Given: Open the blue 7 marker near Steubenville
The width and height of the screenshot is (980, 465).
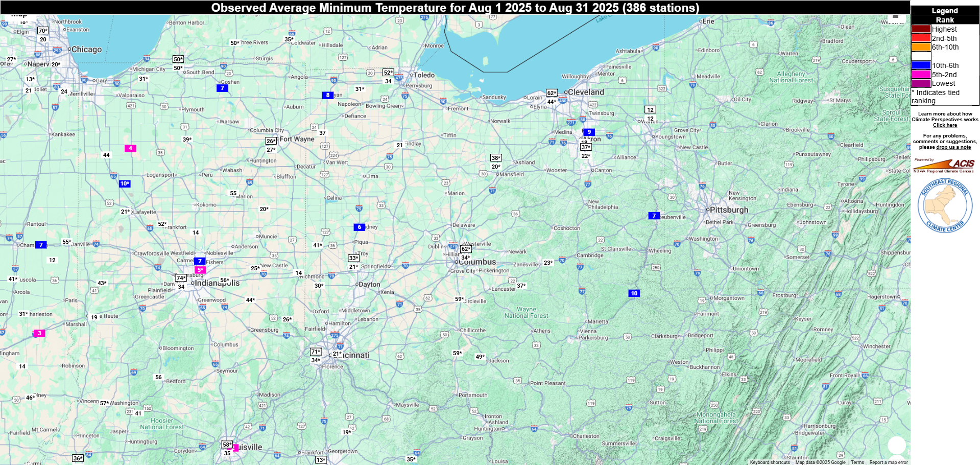Looking at the screenshot, I should [x=654, y=216].
